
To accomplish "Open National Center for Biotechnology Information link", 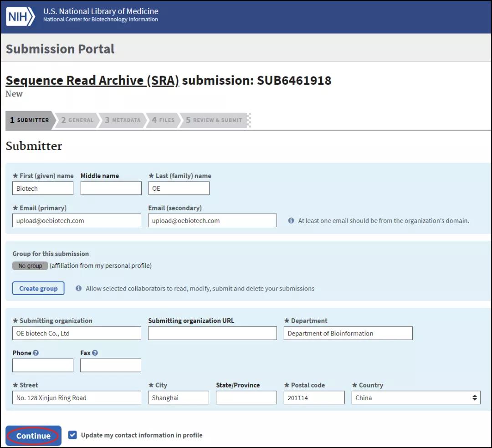I will 100,20.
